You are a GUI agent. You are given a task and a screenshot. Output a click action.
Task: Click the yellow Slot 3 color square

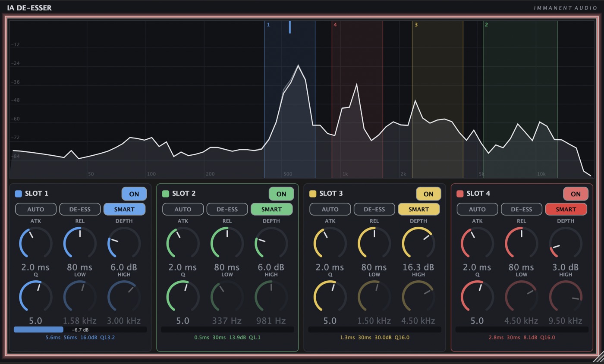pyautogui.click(x=312, y=194)
